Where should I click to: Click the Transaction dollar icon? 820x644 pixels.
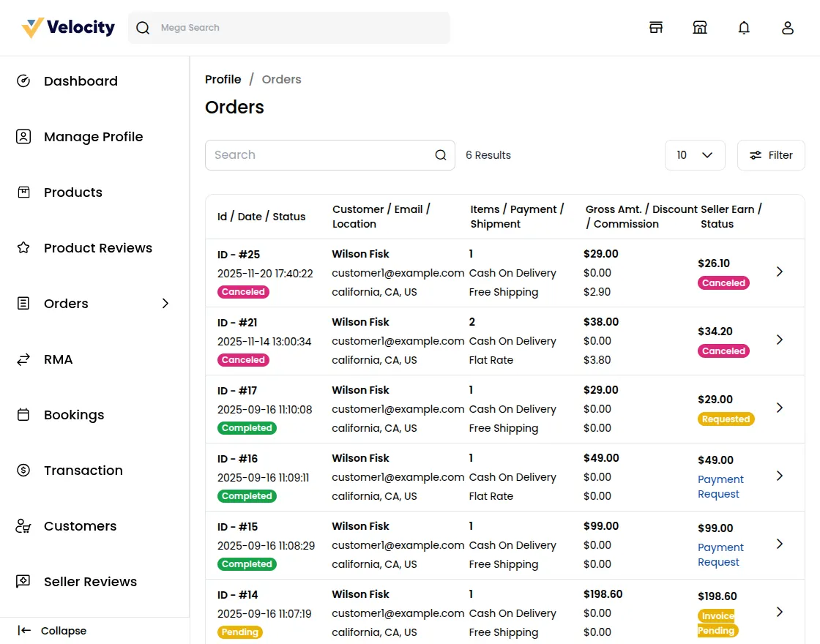click(23, 471)
